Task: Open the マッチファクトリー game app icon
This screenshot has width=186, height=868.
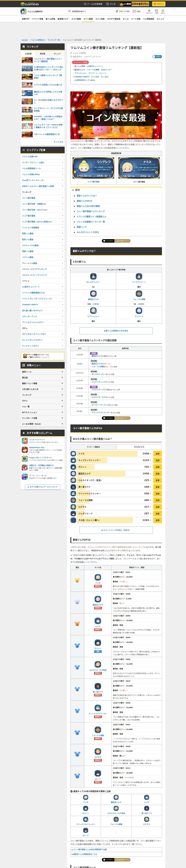Action: click(25, 441)
